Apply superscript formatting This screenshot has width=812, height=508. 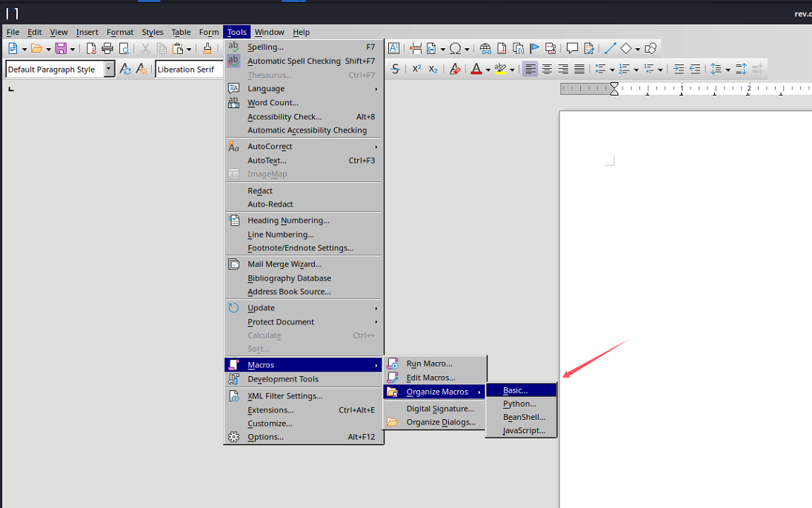pyautogui.click(x=416, y=69)
